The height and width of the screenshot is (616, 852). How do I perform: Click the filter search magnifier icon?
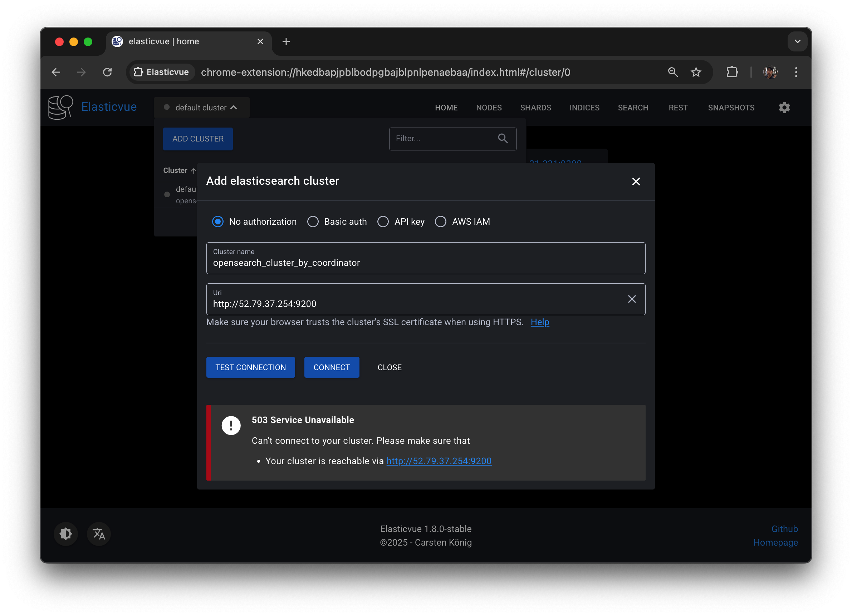click(x=503, y=139)
